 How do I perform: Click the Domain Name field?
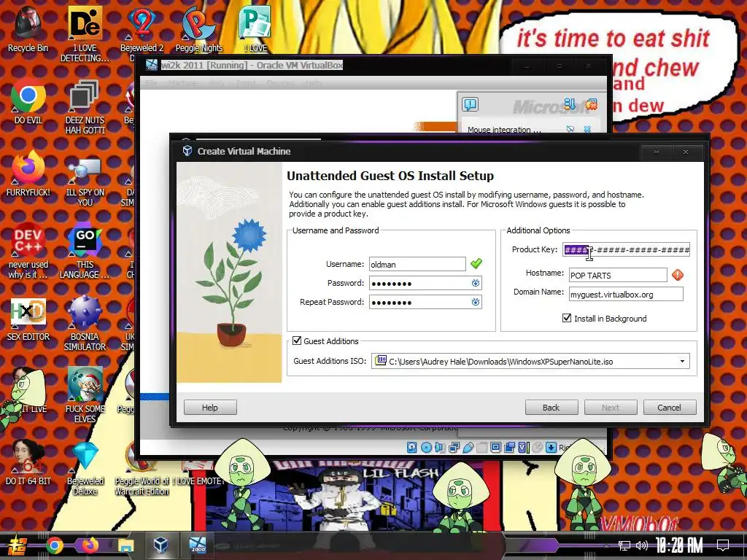tap(626, 295)
